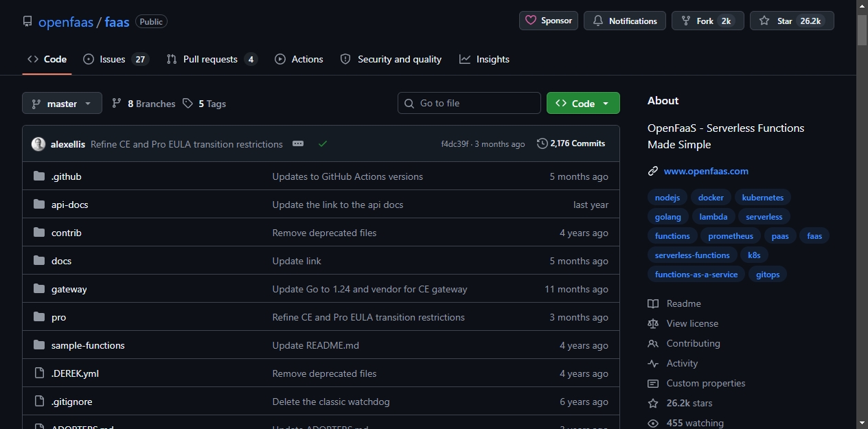Open commit "Update README.md"
Viewport: 868px width, 429px height.
(316, 345)
